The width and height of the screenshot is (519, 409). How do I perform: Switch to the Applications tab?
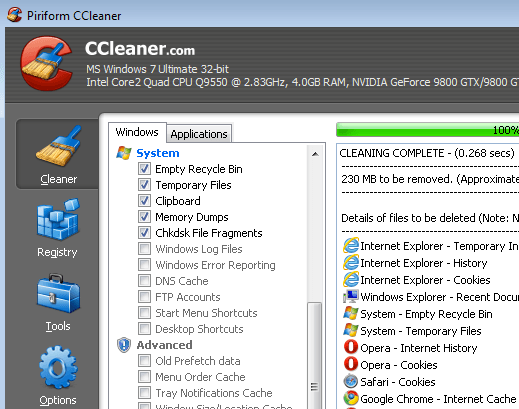199,134
